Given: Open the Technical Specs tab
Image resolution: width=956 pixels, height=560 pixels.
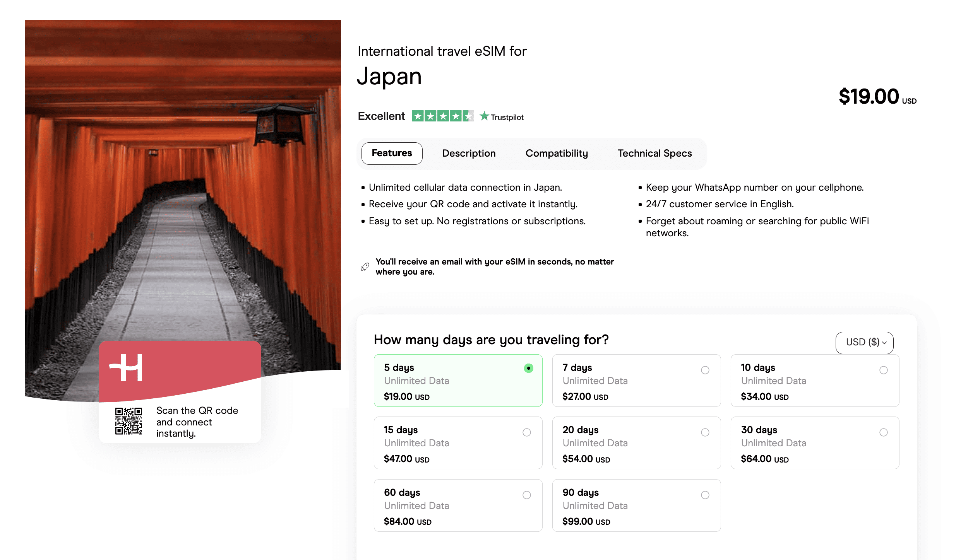Looking at the screenshot, I should pos(654,154).
